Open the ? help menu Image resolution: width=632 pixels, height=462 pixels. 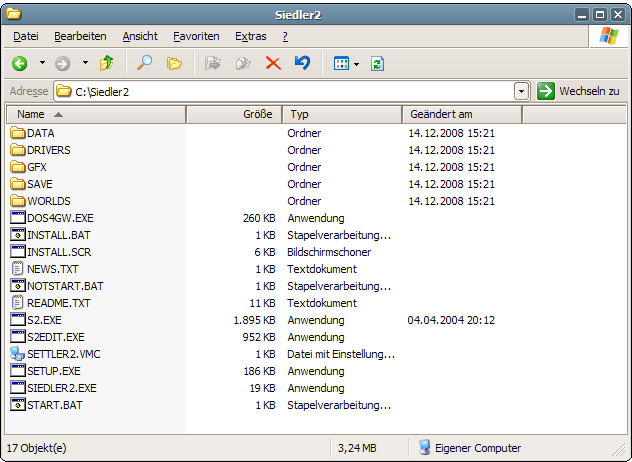(x=285, y=36)
